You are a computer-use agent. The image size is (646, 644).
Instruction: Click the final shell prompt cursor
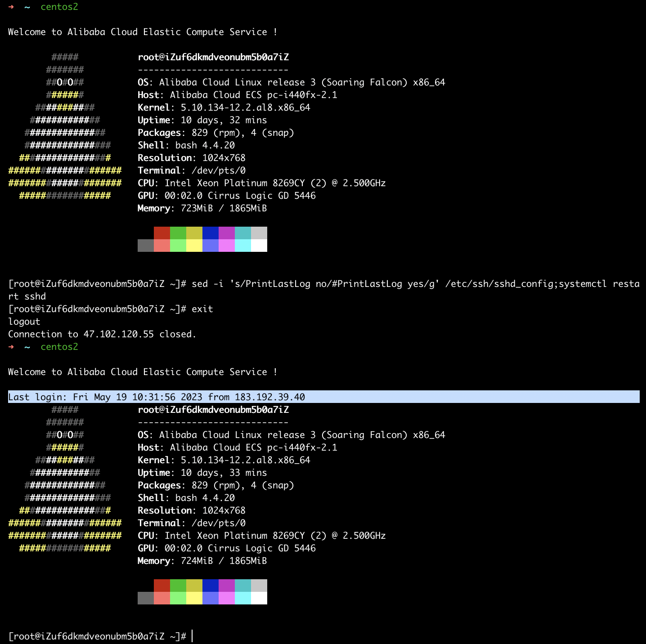(x=192, y=636)
